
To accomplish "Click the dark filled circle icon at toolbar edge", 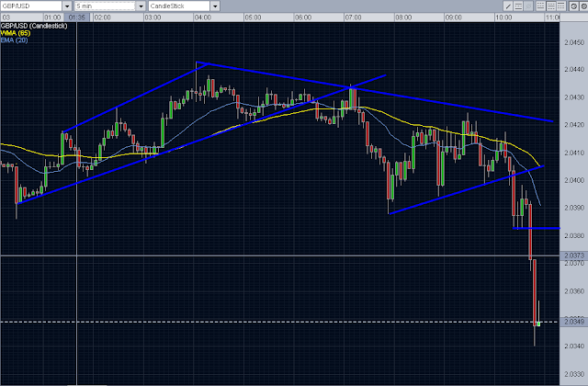I will 584,6.
